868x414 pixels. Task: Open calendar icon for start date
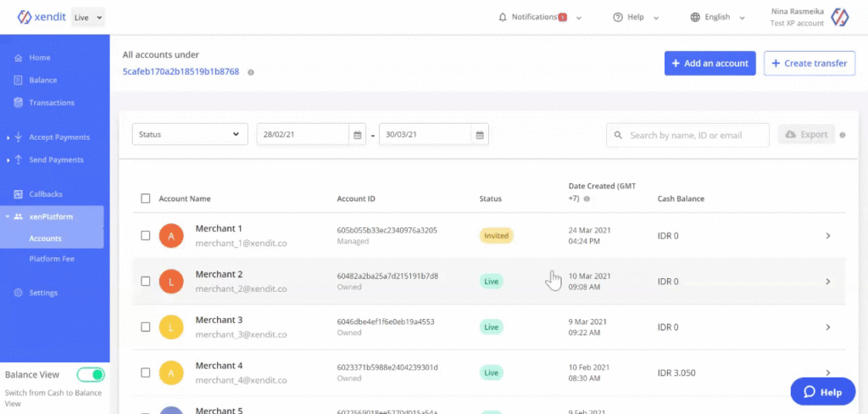(358, 135)
